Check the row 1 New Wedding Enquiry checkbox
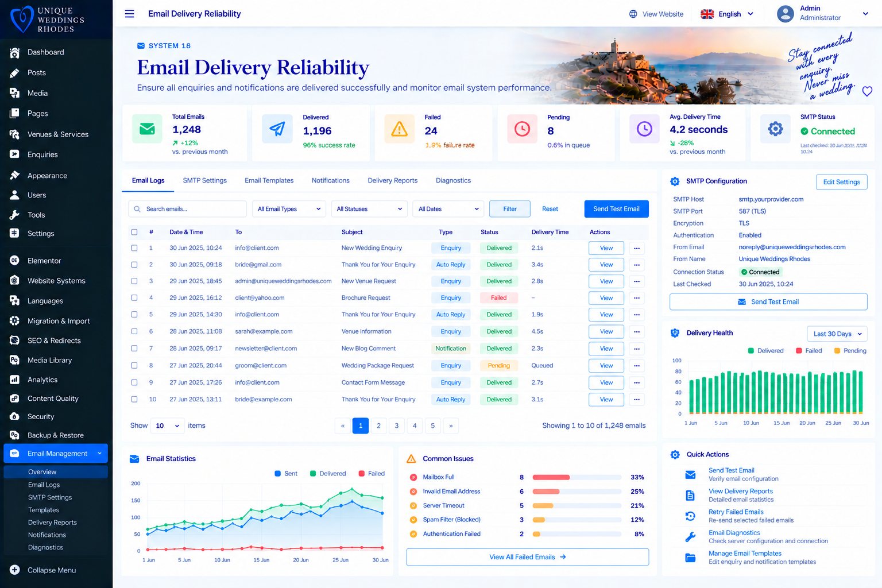This screenshot has width=882, height=588. tap(134, 248)
